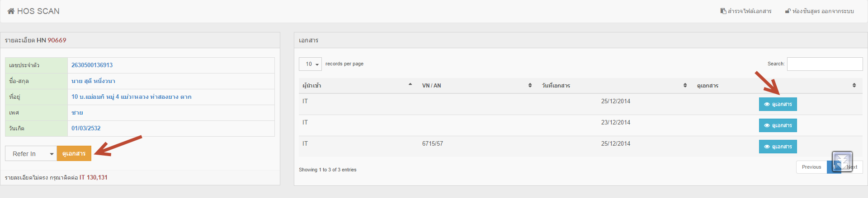The width and height of the screenshot is (868, 198).
Task: Sort by the วันที่เอกสาร column arrows
Action: [685, 85]
